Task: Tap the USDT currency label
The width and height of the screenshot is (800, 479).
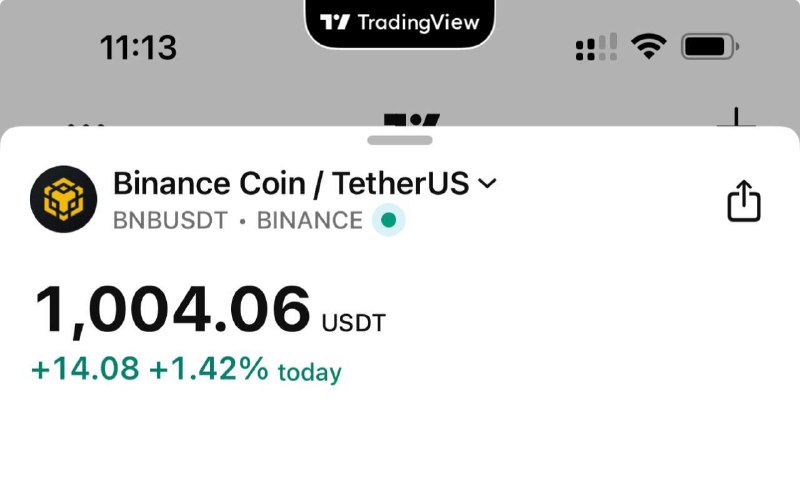Action: (x=354, y=323)
